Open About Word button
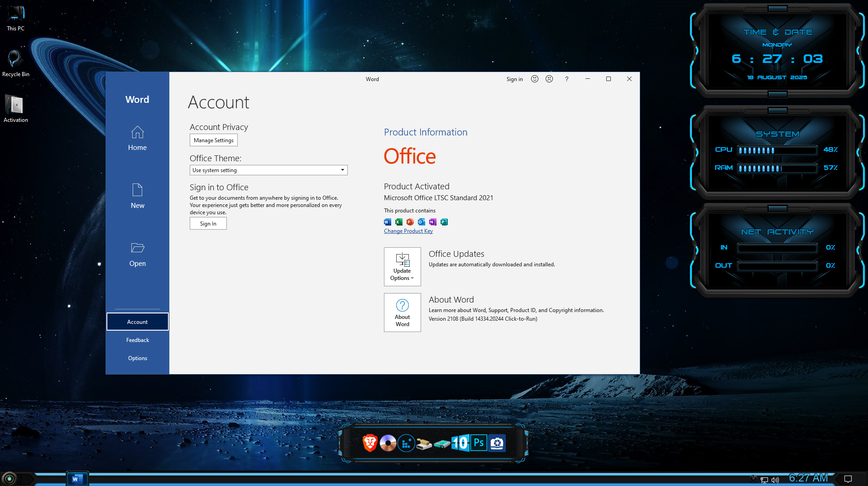The height and width of the screenshot is (486, 868). click(402, 313)
